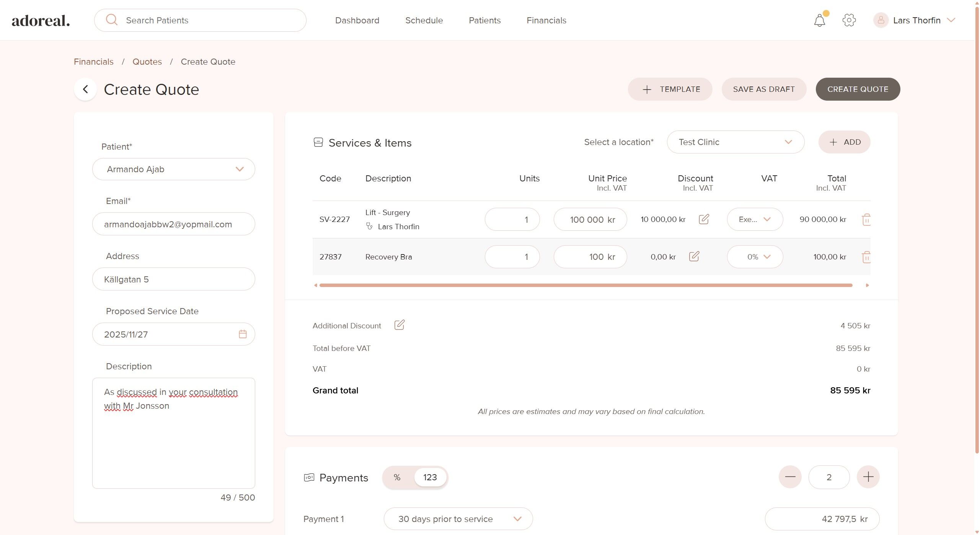The image size is (980, 535).
Task: Open the Financials menu
Action: 546,20
